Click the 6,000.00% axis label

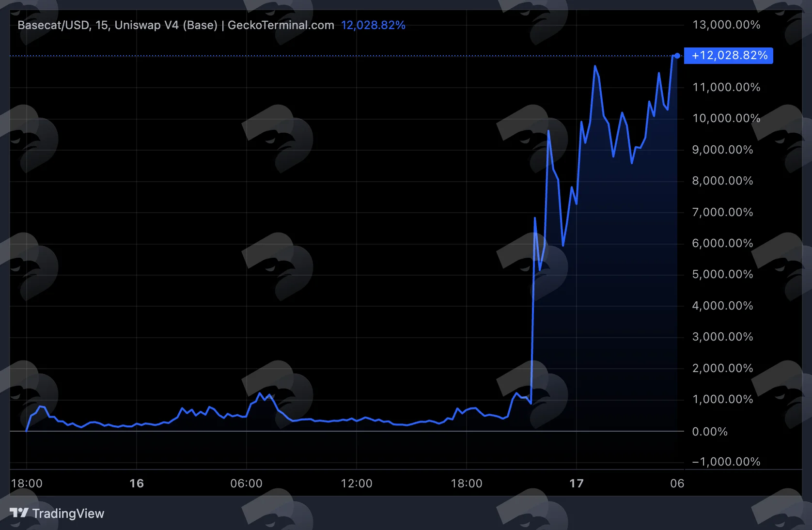pyautogui.click(x=722, y=243)
